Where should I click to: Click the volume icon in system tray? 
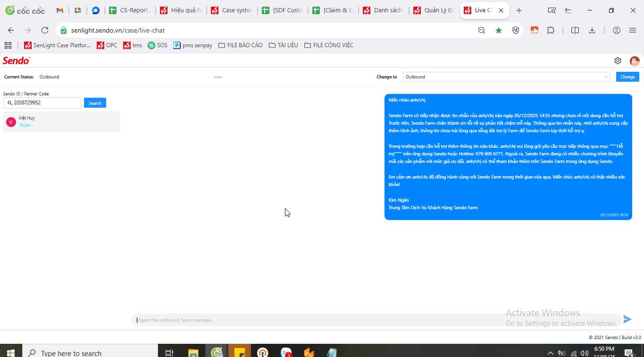pyautogui.click(x=584, y=353)
